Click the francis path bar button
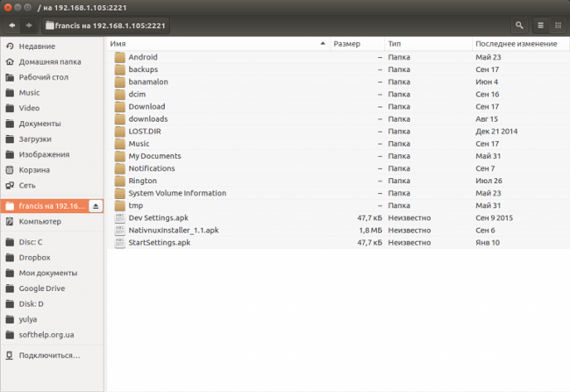The image size is (570, 392). tap(105, 25)
